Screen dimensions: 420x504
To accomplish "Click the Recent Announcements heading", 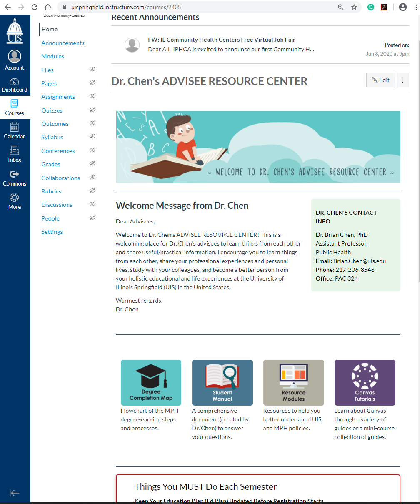I will click(x=155, y=18).
